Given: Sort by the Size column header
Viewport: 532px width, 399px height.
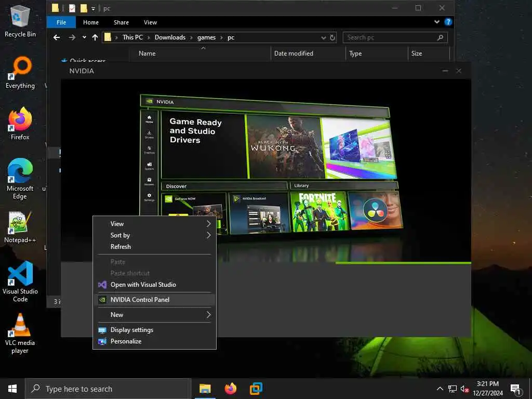Looking at the screenshot, I should pyautogui.click(x=429, y=54).
